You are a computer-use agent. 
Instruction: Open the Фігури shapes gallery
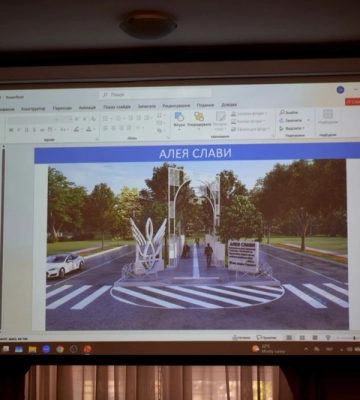[x=179, y=121]
